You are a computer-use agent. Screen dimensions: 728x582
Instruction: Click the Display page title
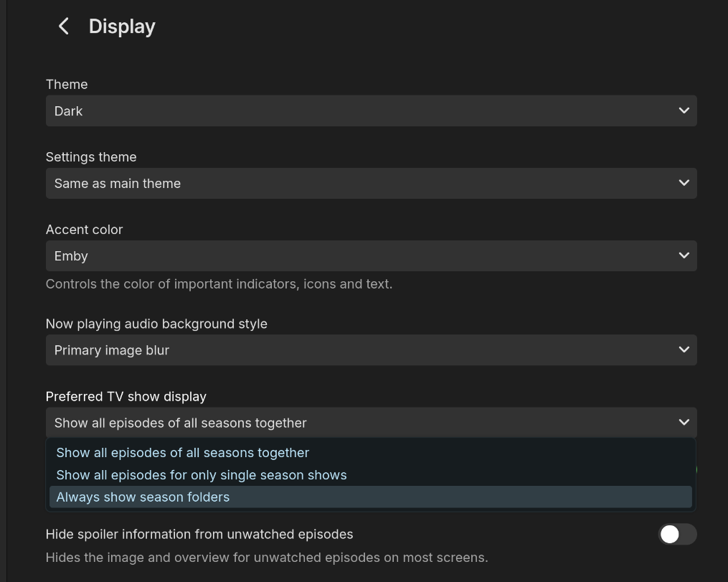(x=122, y=26)
